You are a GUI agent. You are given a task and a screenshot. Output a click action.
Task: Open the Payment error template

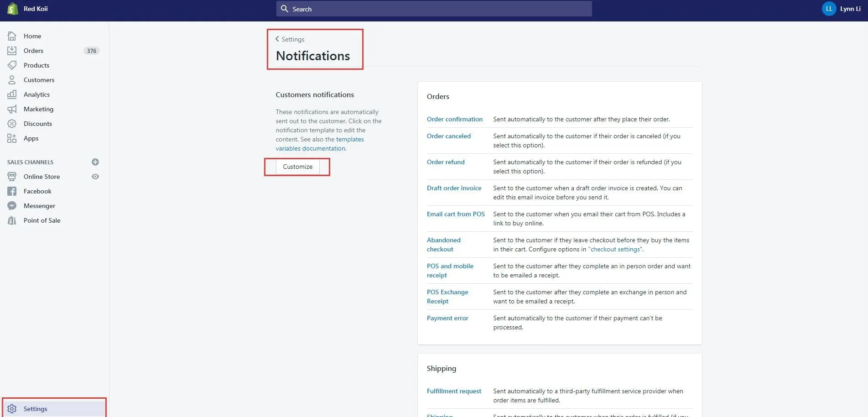tap(447, 318)
